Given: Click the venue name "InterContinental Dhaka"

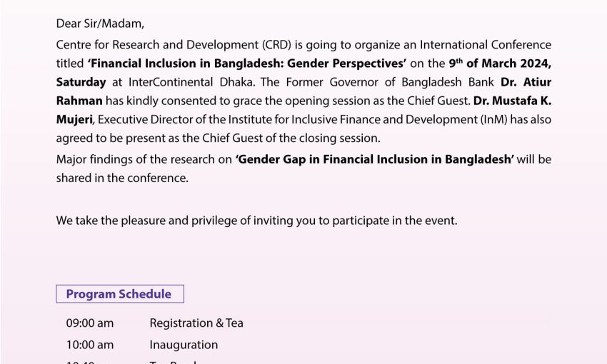Looking at the screenshot, I should pyautogui.click(x=187, y=82).
